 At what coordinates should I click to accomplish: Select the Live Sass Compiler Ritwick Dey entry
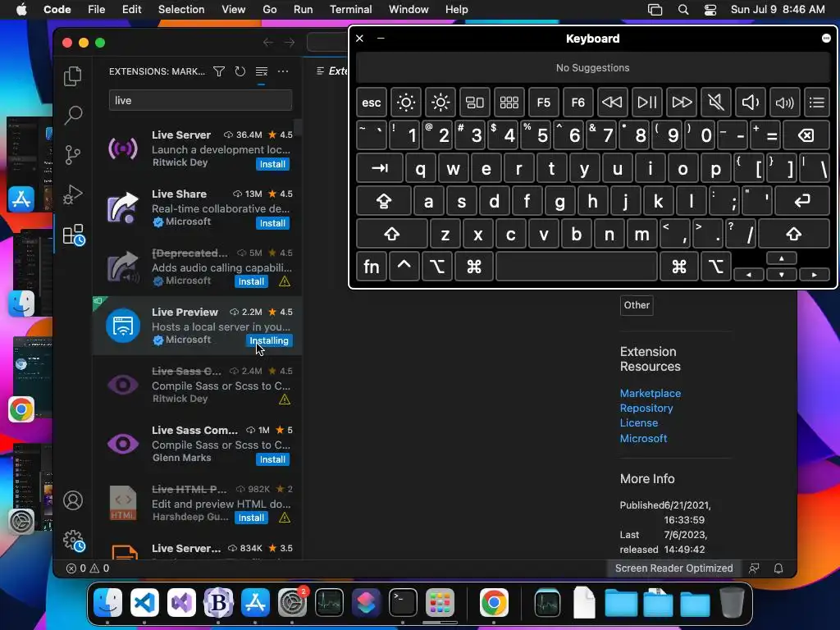coord(197,385)
